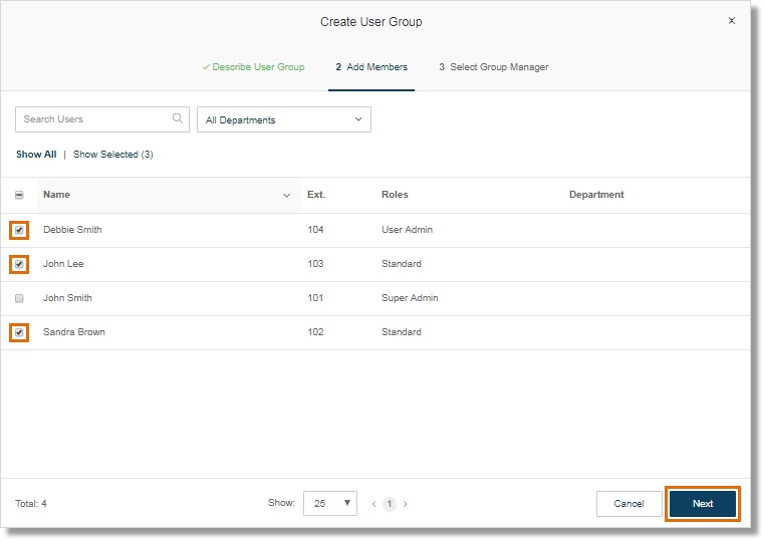The image size is (765, 542).
Task: Click page number 1
Action: coord(389,503)
